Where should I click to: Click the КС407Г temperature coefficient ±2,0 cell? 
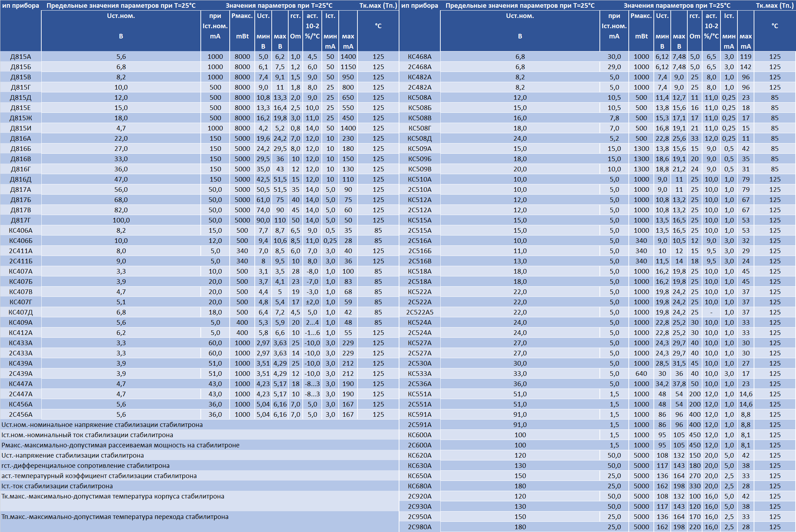(x=312, y=302)
